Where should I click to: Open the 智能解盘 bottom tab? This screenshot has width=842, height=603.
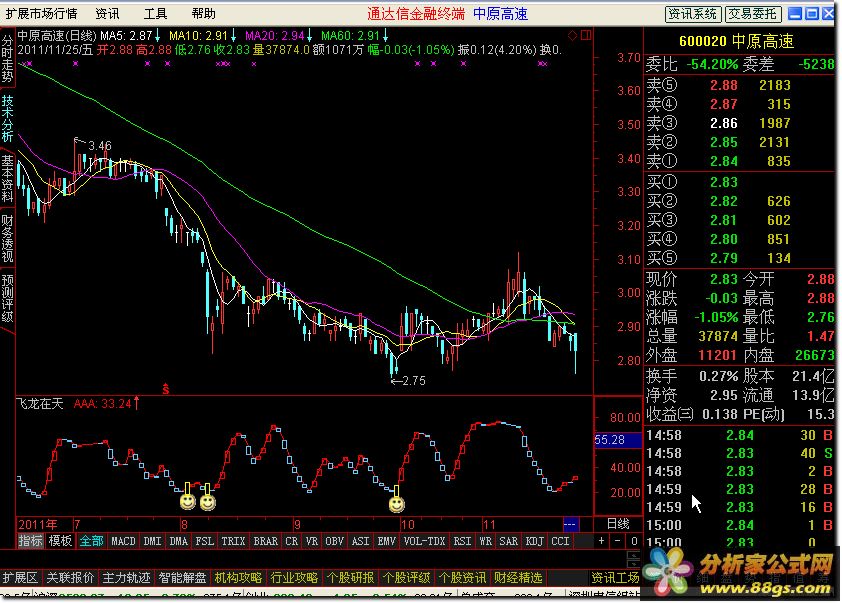(x=182, y=578)
